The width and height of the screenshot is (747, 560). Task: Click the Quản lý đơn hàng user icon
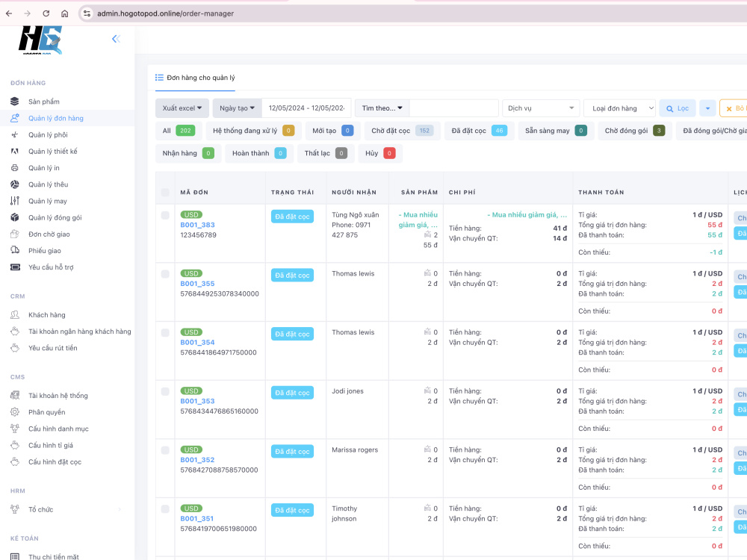[15, 118]
